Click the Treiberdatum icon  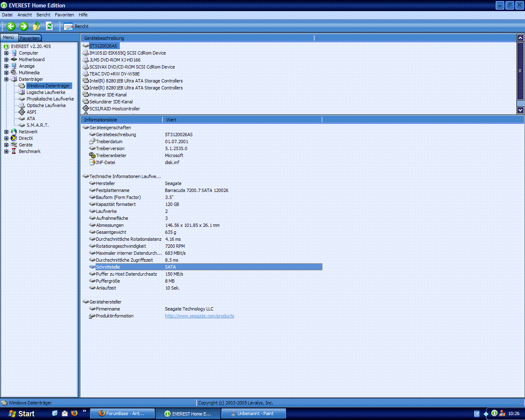point(92,142)
